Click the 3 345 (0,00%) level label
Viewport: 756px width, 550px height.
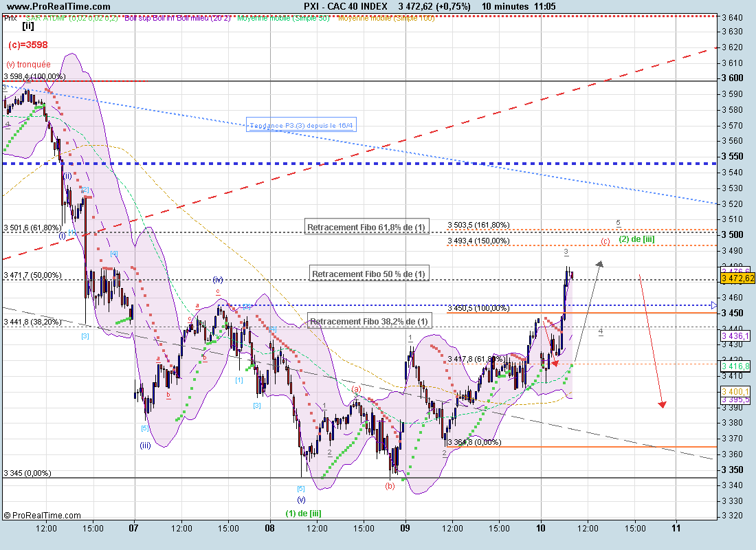click(27, 473)
